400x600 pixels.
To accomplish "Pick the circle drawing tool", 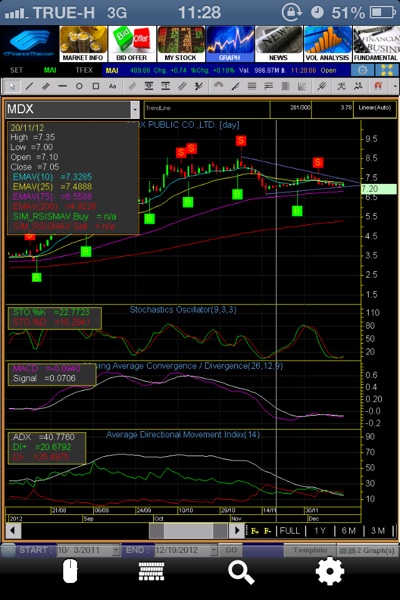I will click(x=79, y=86).
